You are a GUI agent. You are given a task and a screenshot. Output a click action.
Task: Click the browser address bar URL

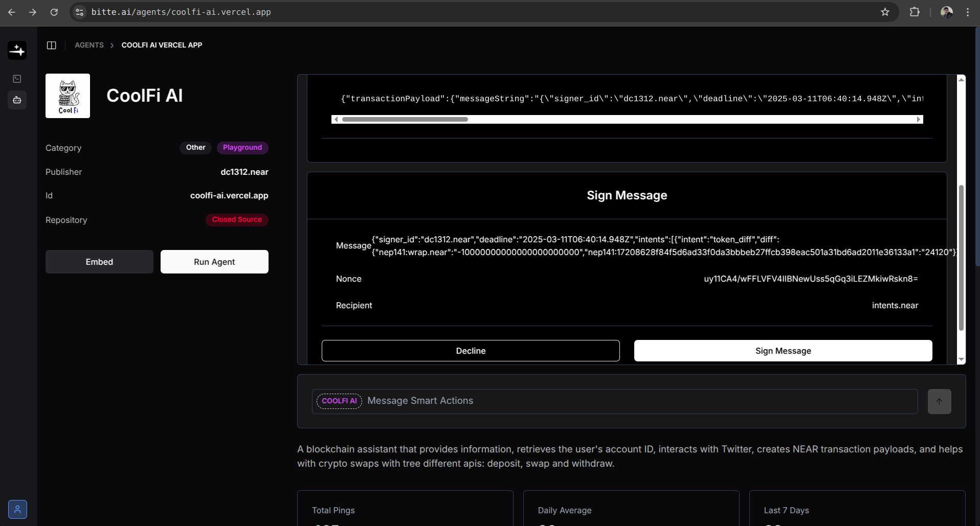click(181, 12)
